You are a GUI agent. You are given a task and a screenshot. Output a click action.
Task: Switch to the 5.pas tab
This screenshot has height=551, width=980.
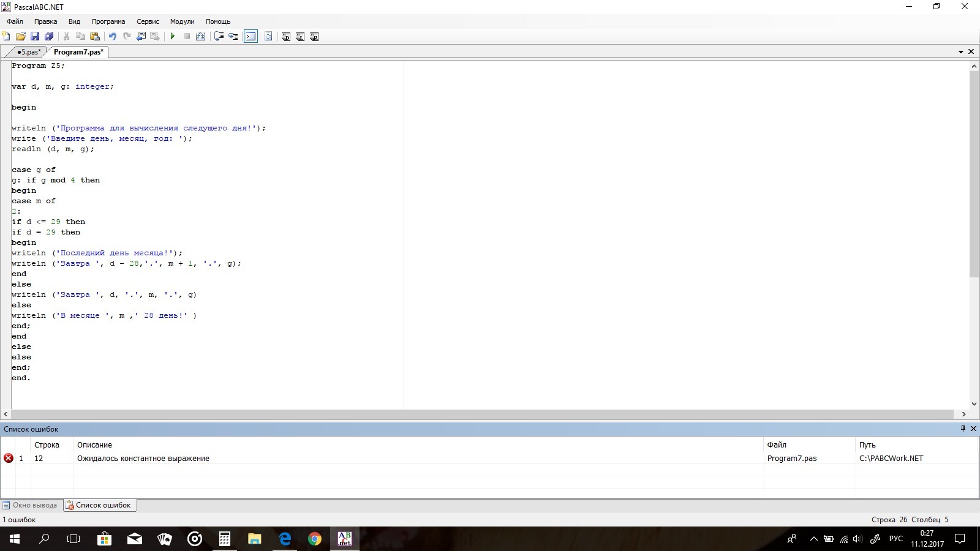[28, 52]
